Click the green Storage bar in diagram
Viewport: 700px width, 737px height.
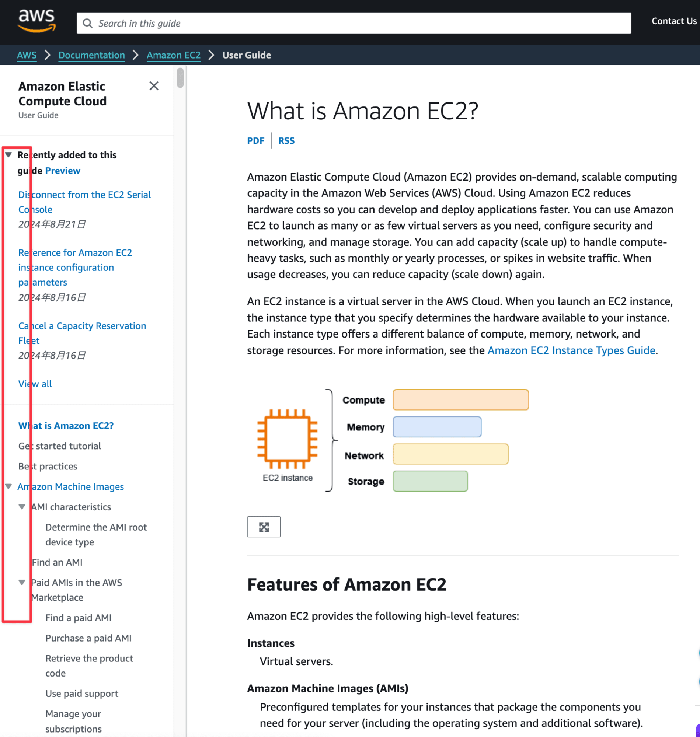click(x=430, y=481)
